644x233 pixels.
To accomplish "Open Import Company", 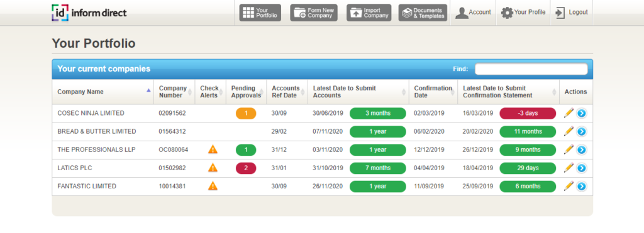I will tap(369, 13).
